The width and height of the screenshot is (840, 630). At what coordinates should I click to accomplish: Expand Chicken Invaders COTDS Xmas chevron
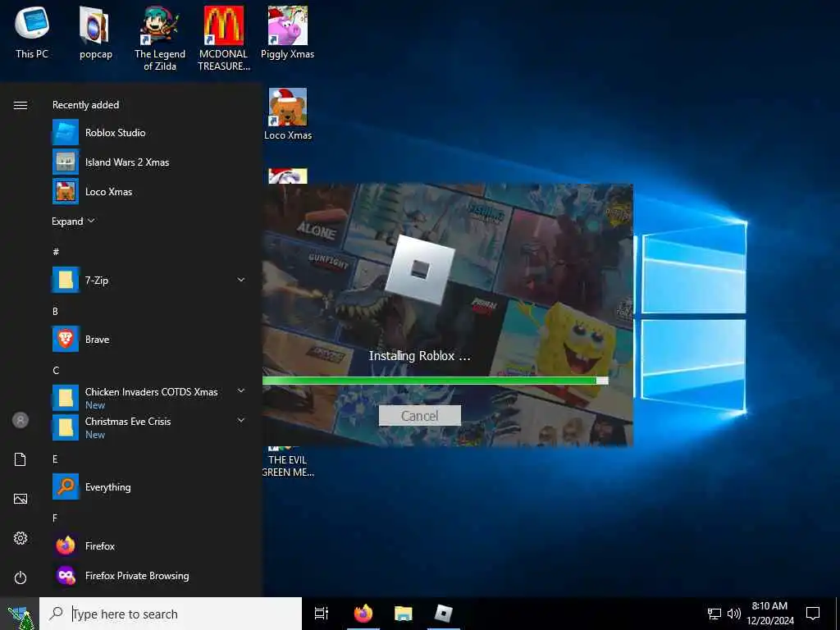coord(241,391)
